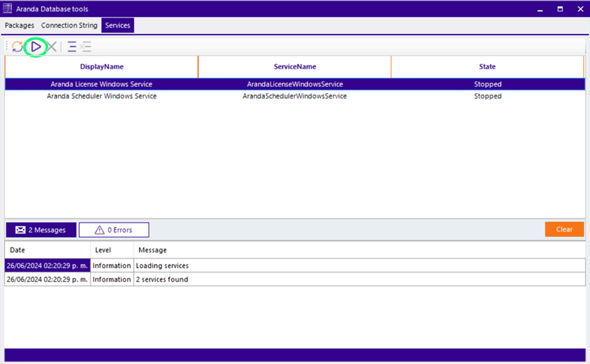Click the select-all list toolbar icon
The image size is (590, 364).
tap(71, 46)
